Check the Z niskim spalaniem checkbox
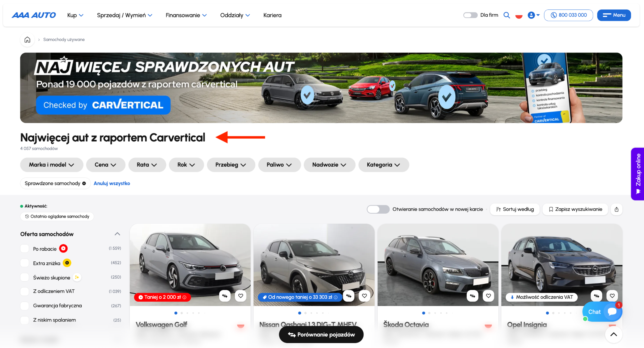 pos(25,320)
